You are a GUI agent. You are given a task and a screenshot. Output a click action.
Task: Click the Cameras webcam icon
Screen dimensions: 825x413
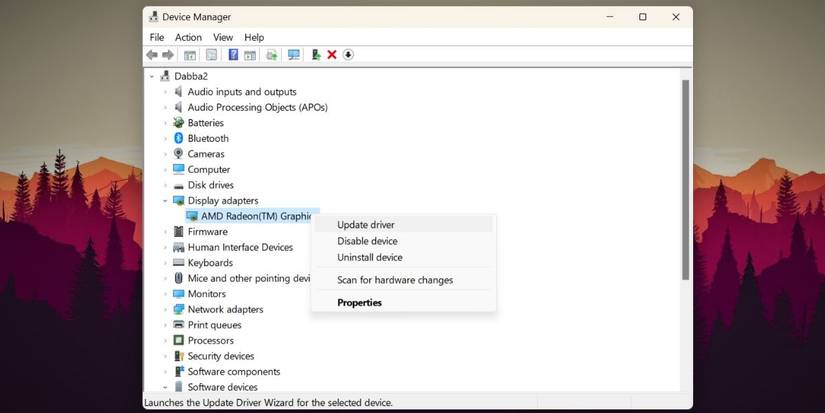click(179, 154)
